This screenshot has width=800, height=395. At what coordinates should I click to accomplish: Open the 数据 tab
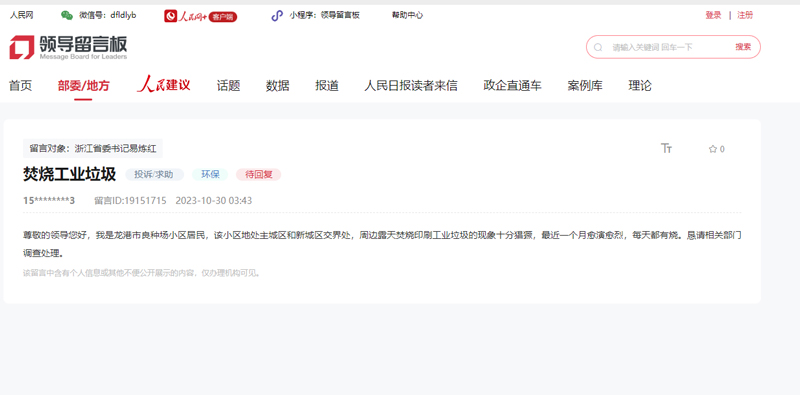pyautogui.click(x=278, y=86)
